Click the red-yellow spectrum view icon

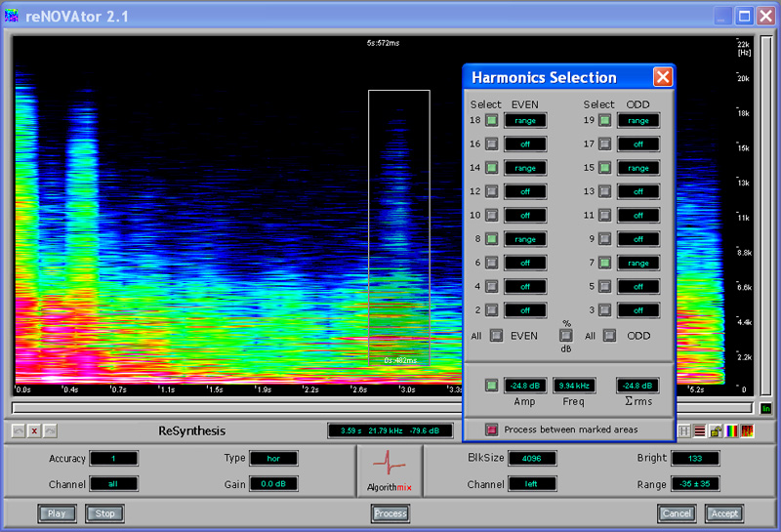[747, 430]
